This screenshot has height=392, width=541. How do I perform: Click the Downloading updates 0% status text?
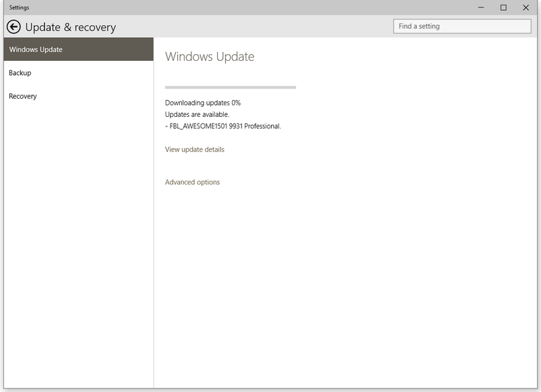click(203, 103)
